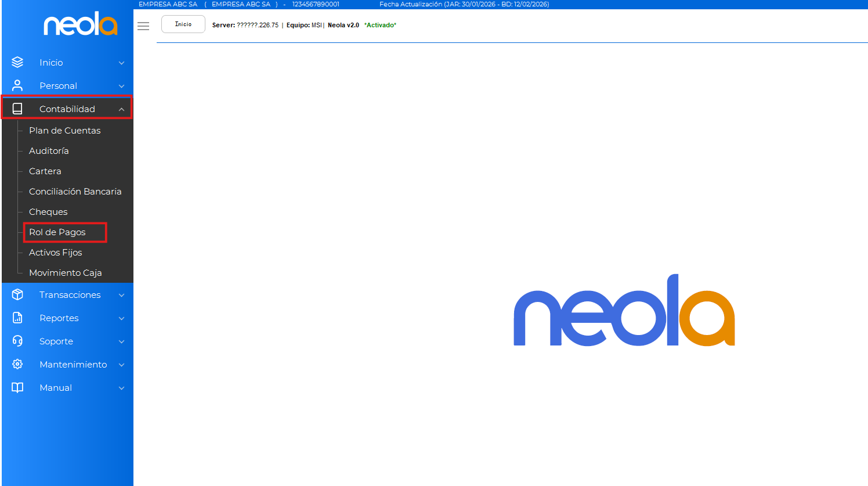The height and width of the screenshot is (486, 868).
Task: Open Movimiento Caja link
Action: 65,273
